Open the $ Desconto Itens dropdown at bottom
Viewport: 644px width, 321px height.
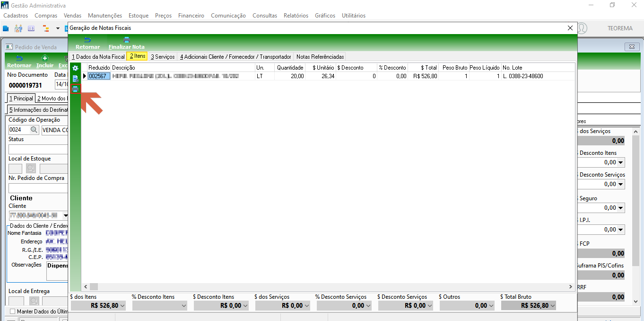pyautogui.click(x=245, y=306)
